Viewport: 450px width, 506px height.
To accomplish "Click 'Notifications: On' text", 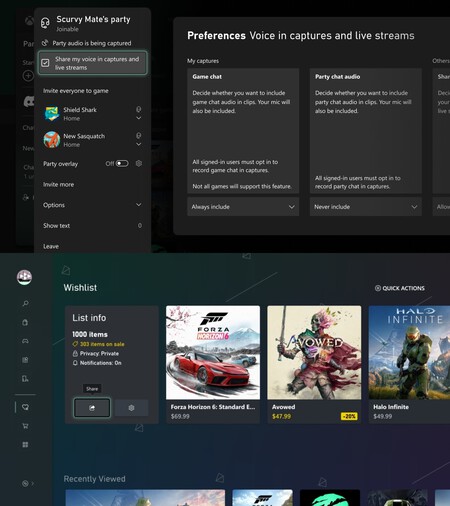I will tap(101, 363).
